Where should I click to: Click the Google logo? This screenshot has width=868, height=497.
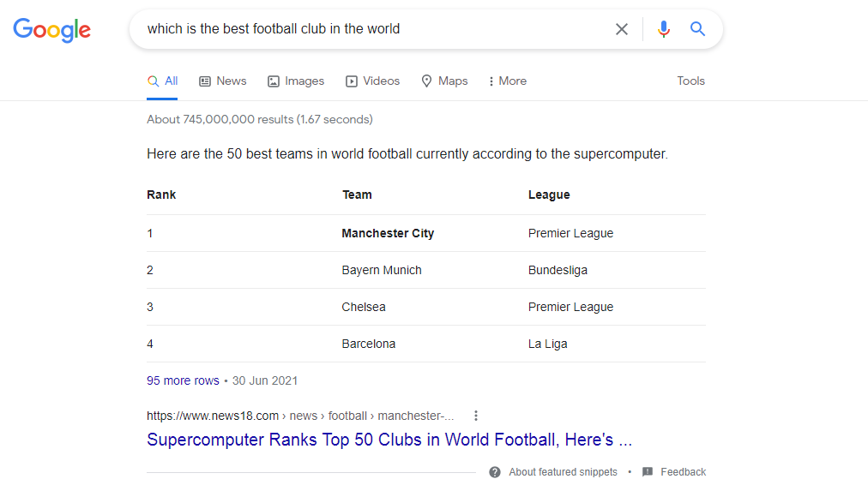tap(51, 29)
